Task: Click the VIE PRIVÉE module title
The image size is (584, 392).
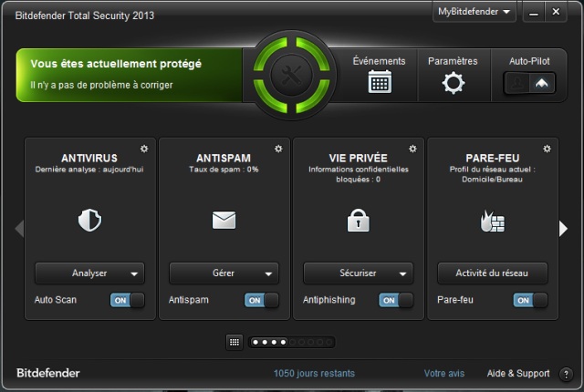Action: (359, 158)
